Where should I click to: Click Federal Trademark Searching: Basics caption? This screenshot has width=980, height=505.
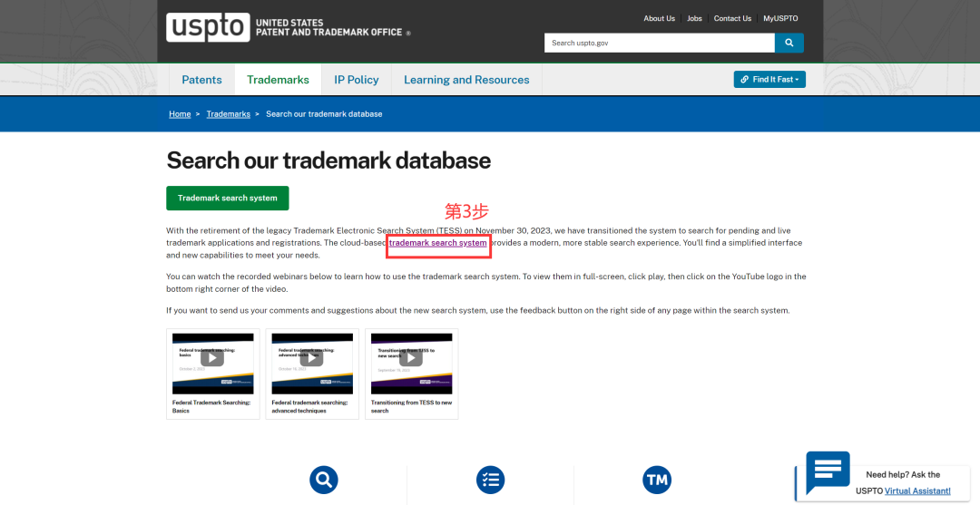tap(211, 406)
